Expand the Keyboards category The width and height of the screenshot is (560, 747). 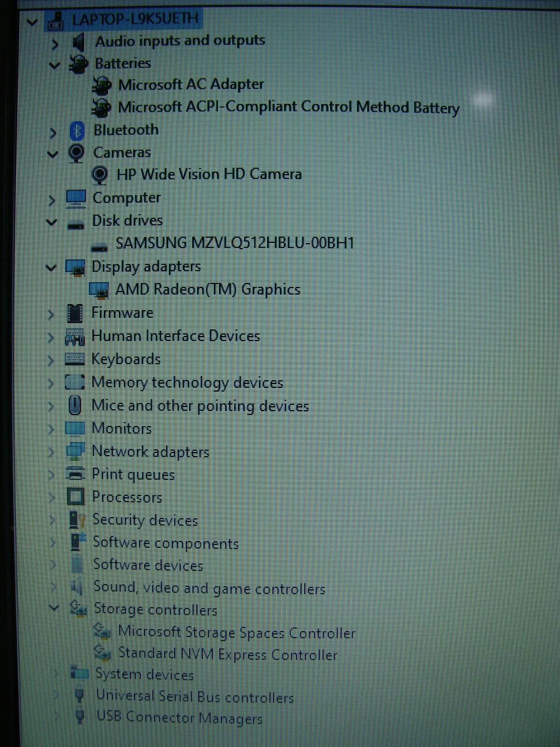[51, 360]
